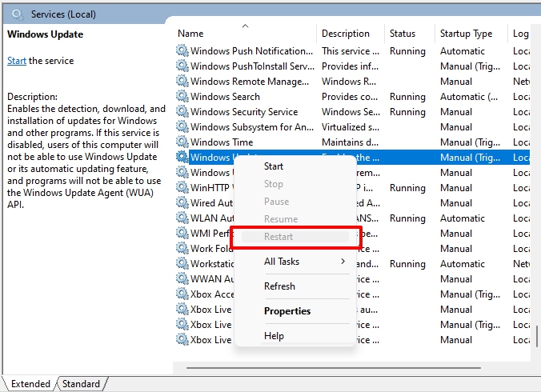Select the Windows Security Service name

[x=244, y=112]
